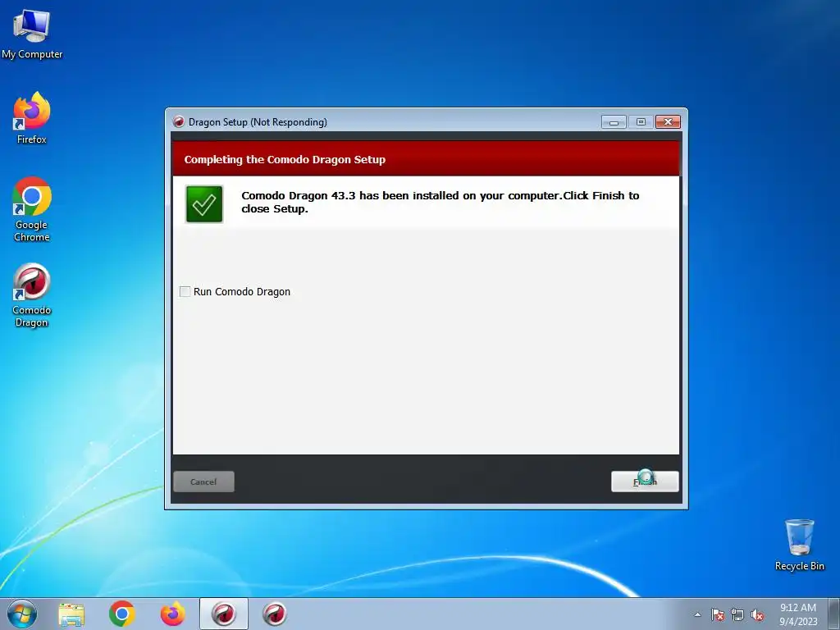Viewport: 840px width, 630px height.
Task: Open the clock showing 9:12 AM
Action: [798, 614]
